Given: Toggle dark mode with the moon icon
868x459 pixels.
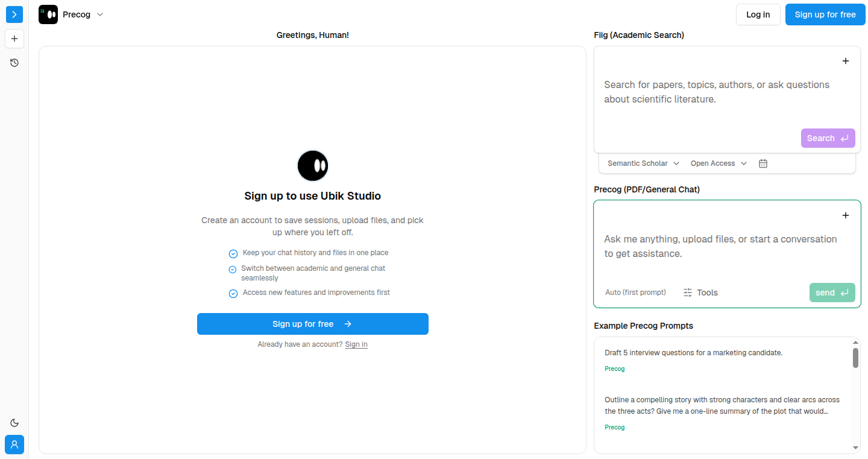Looking at the screenshot, I should click(14, 423).
